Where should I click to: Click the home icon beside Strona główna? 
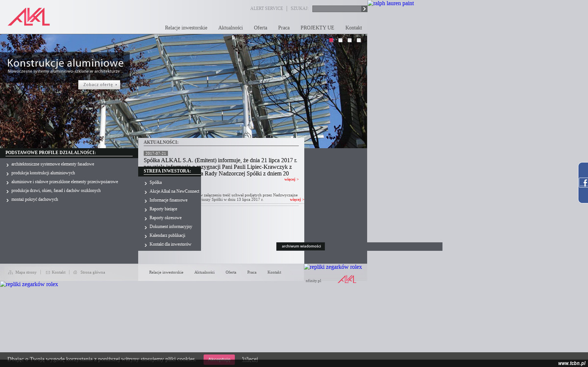(x=75, y=272)
